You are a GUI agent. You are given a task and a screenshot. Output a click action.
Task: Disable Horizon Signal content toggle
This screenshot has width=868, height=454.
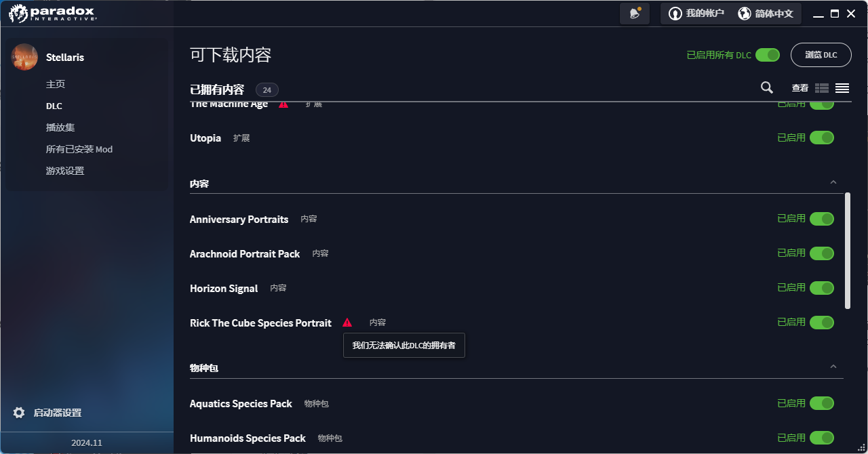(822, 288)
